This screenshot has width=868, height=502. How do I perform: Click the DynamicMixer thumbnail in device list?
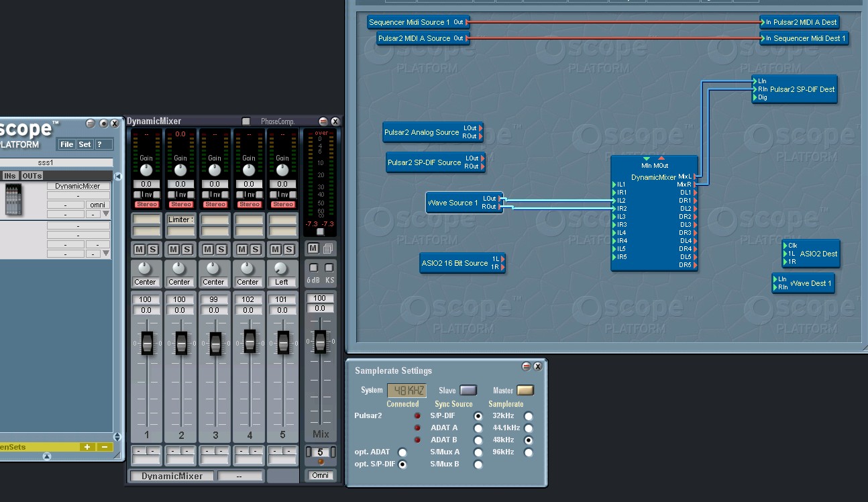tap(13, 200)
